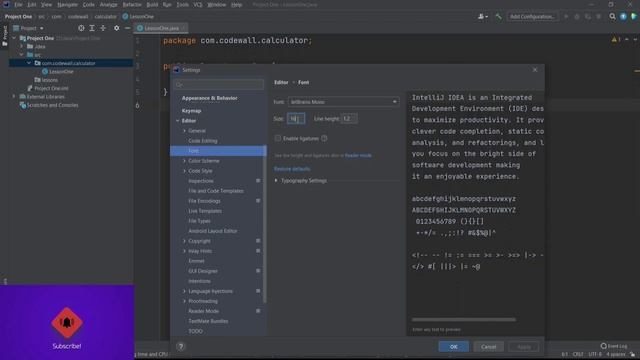Click the blue IDE update icon

pyautogui.click(x=623, y=17)
